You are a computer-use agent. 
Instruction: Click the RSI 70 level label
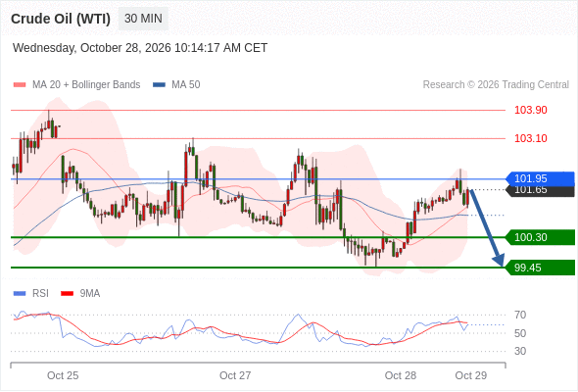(520, 315)
